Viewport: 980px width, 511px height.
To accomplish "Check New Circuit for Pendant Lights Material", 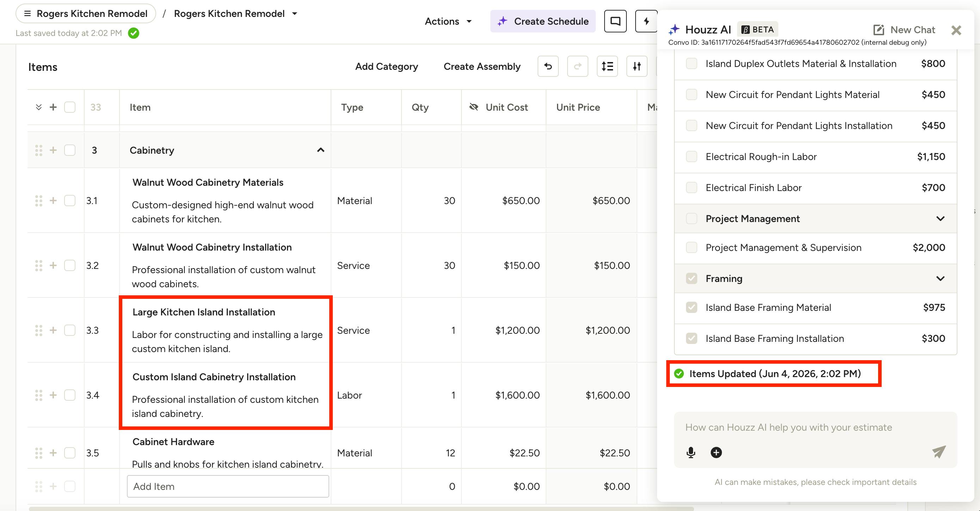I will pos(691,95).
